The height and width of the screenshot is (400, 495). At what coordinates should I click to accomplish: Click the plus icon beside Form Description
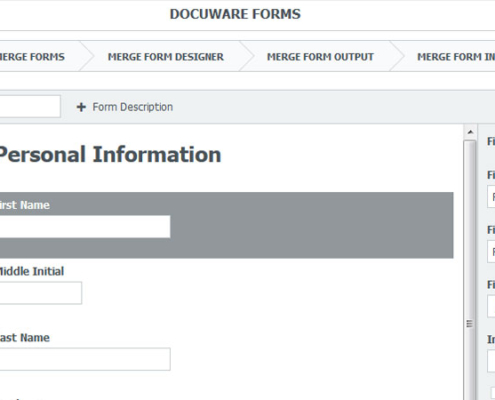[x=81, y=107]
